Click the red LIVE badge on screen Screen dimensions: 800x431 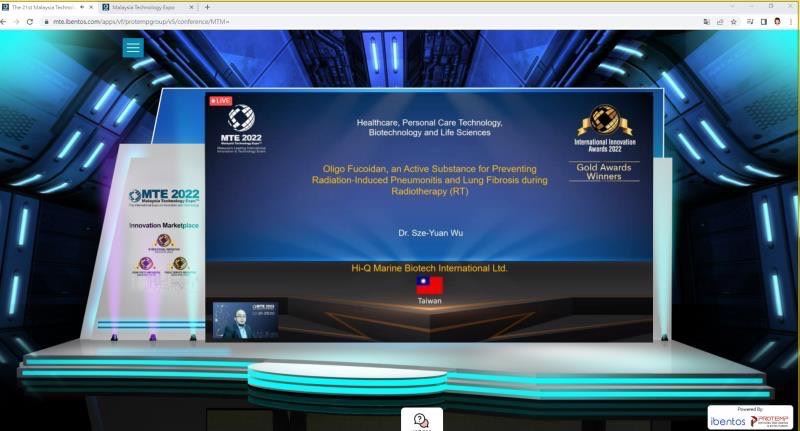tap(220, 101)
